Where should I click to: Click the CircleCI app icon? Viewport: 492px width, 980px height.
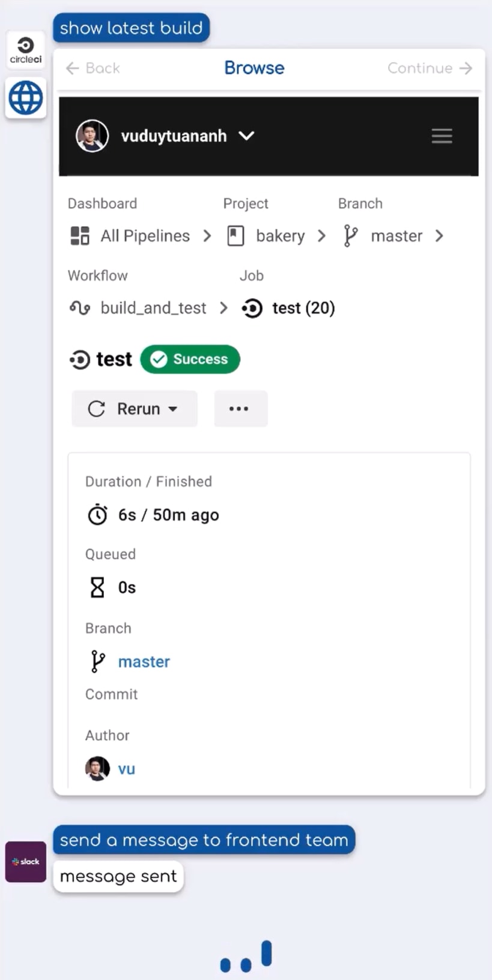[x=26, y=50]
